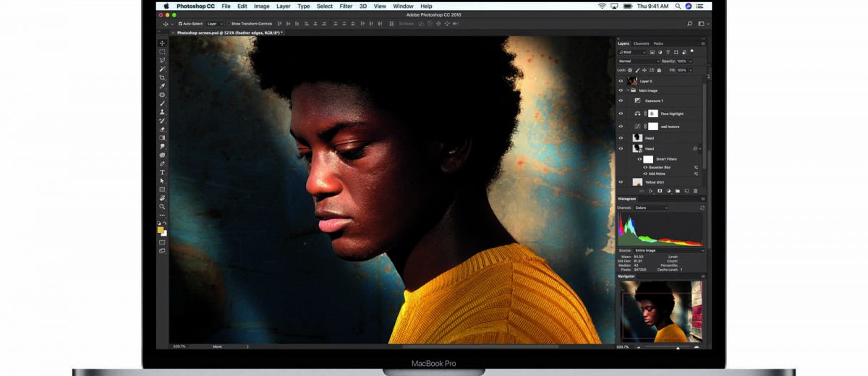Toggle visibility of the Gaussian Blur filter
The width and height of the screenshot is (868, 376).
[x=645, y=167]
